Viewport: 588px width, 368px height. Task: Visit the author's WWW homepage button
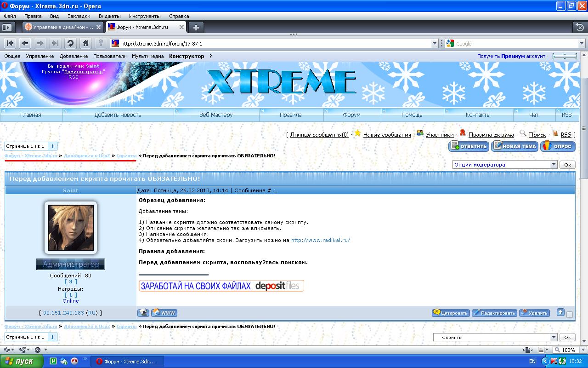coord(164,313)
